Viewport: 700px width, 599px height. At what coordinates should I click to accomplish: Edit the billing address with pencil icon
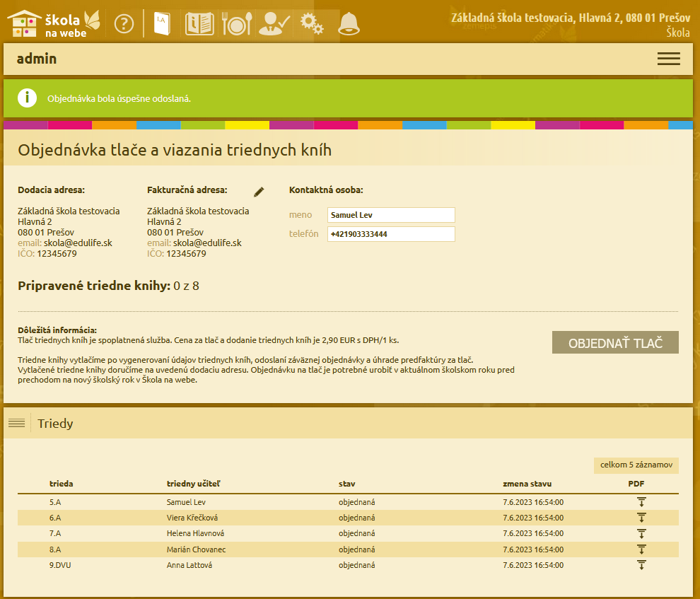(x=259, y=192)
